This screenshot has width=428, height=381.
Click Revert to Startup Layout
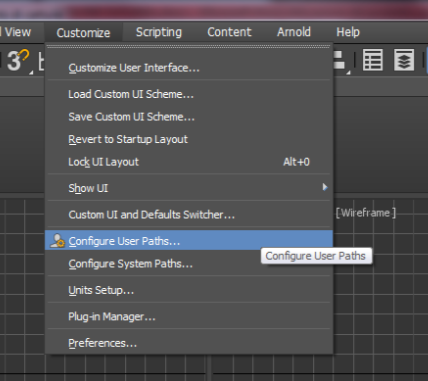click(x=189, y=139)
